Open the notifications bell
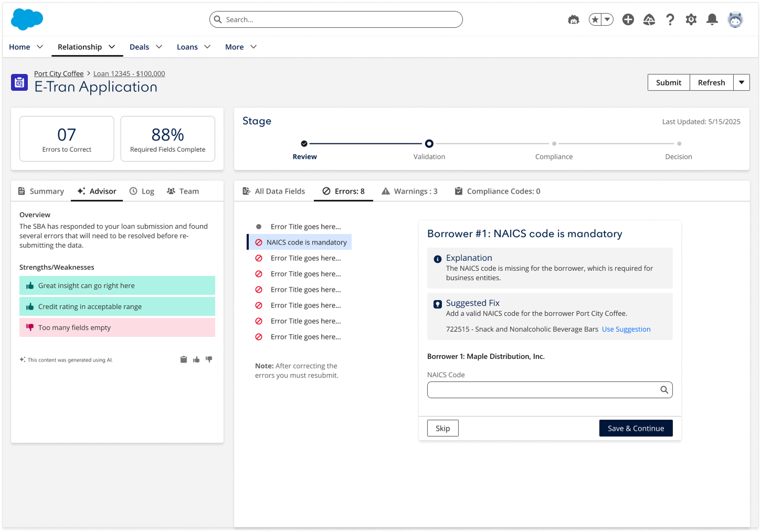 point(712,19)
